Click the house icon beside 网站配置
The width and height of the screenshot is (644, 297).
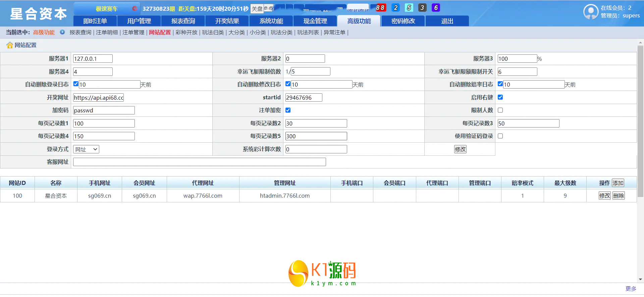point(10,45)
